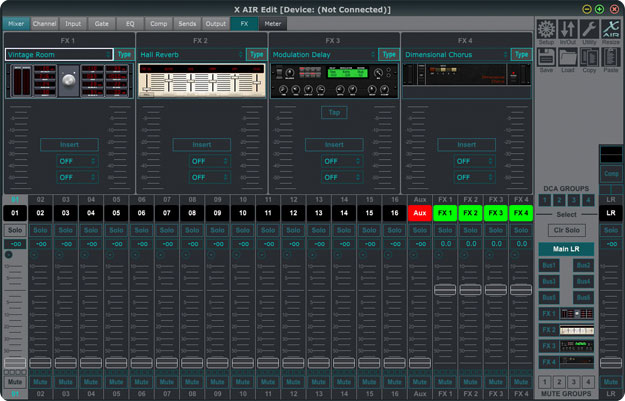Select DCA group 3
Screen dimensions: 625x401
point(574,200)
